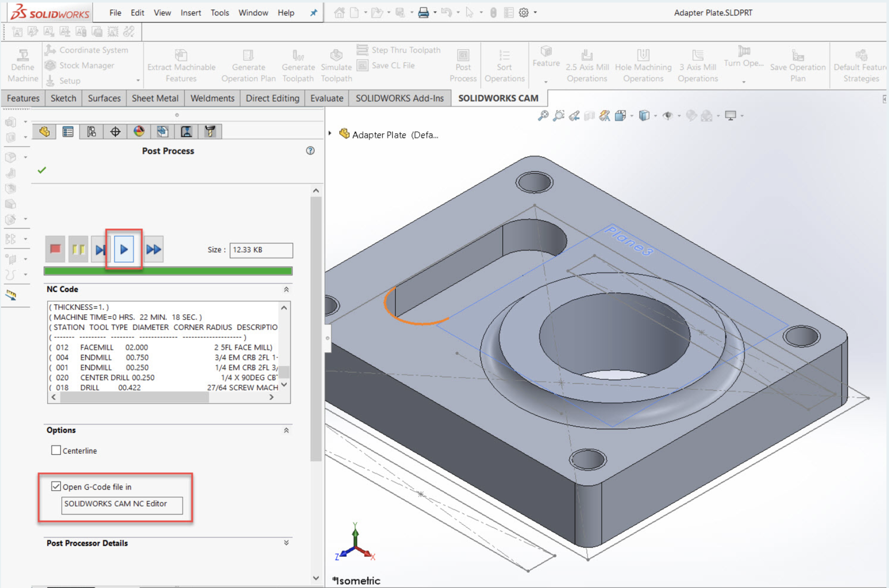
Task: Enable the Centerline checkbox
Action: point(56,451)
